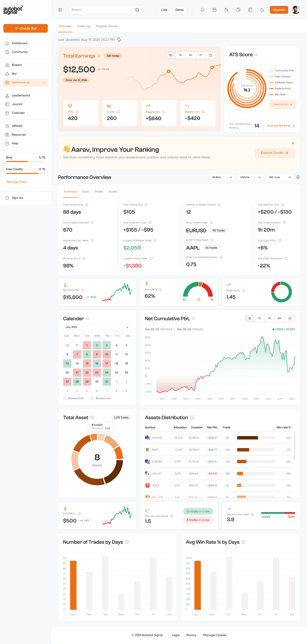
Task: Select July 24 in calendar
Action: click(107, 373)
